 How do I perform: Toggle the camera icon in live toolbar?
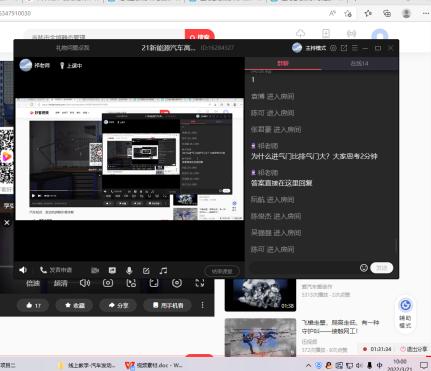95,270
